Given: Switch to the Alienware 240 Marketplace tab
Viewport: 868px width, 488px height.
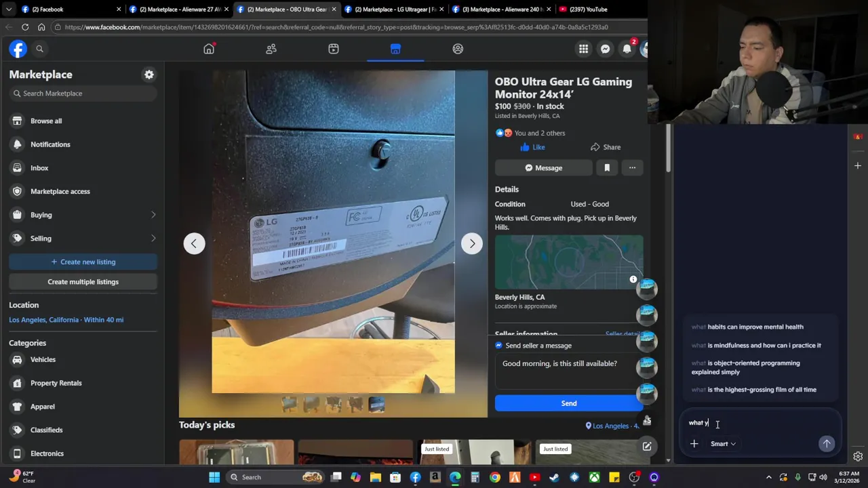Looking at the screenshot, I should tap(502, 9).
